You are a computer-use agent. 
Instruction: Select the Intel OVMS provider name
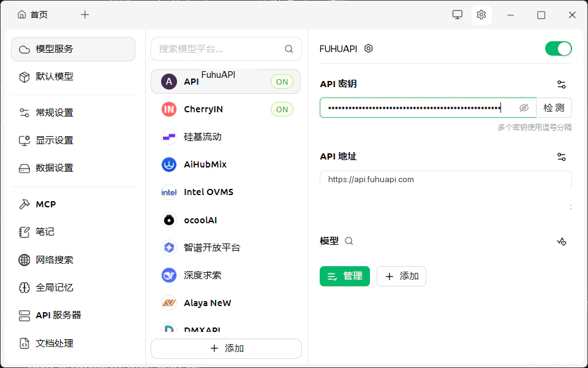208,192
